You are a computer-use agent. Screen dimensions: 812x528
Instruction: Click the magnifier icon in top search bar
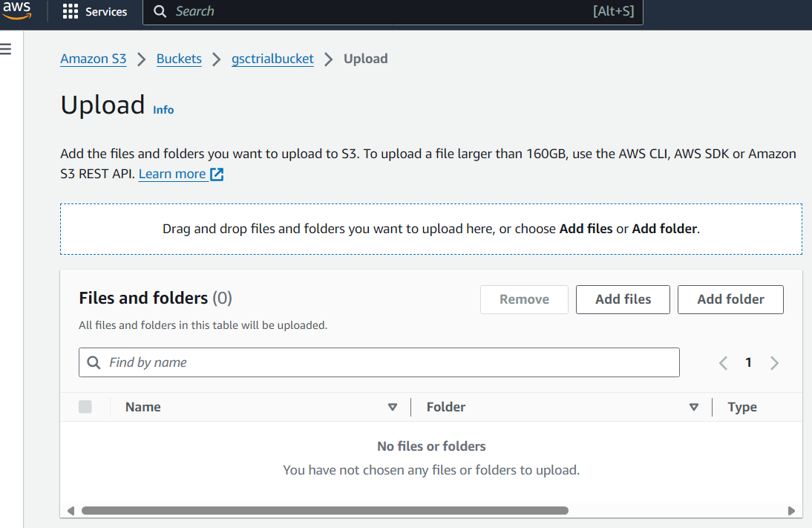[x=160, y=11]
